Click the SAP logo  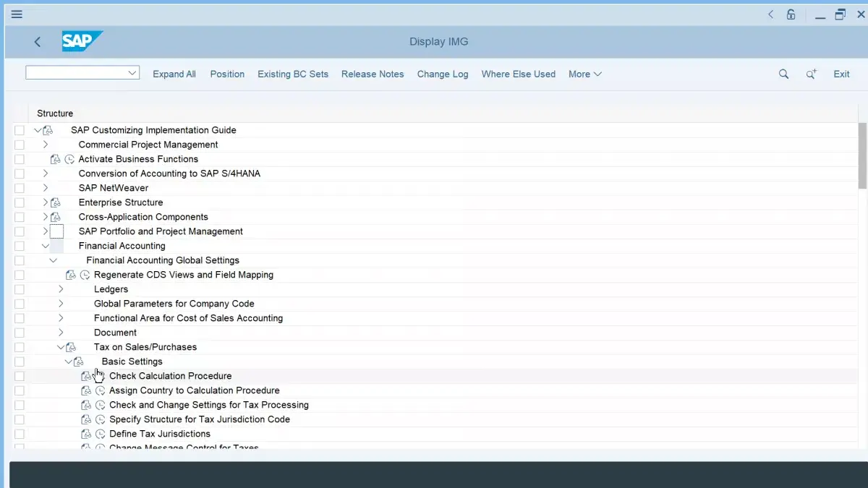point(82,41)
